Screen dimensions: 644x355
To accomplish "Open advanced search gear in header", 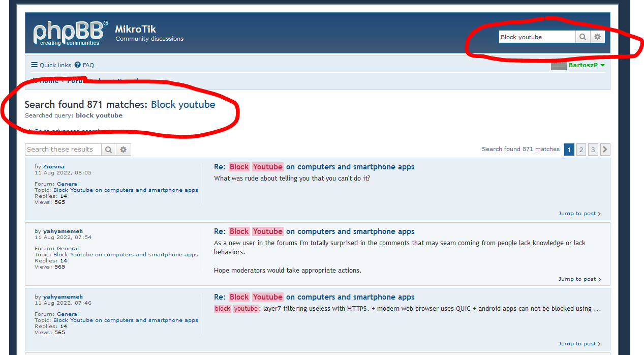I will (597, 37).
